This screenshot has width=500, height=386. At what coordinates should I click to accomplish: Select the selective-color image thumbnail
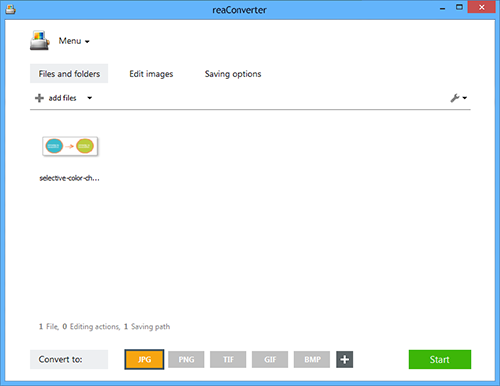pyautogui.click(x=70, y=146)
